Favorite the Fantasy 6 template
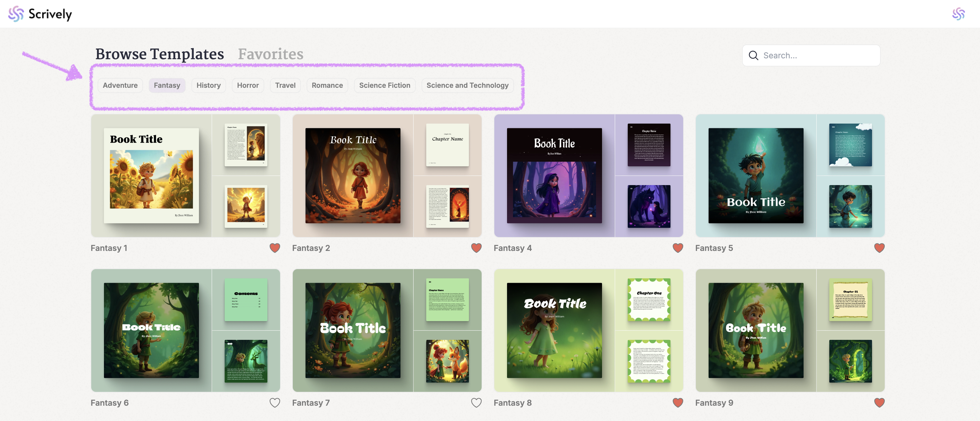The image size is (980, 421). click(275, 403)
